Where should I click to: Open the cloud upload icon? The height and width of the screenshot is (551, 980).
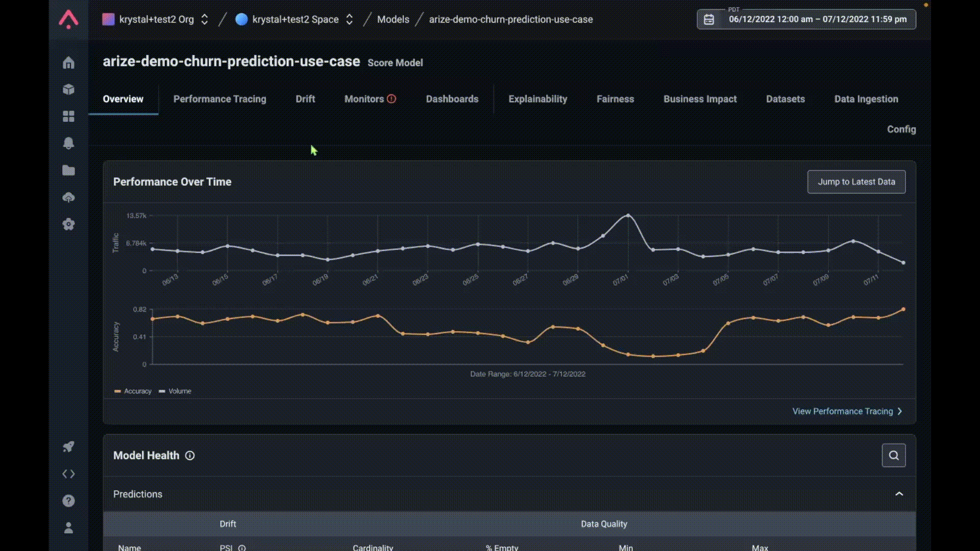(68, 197)
